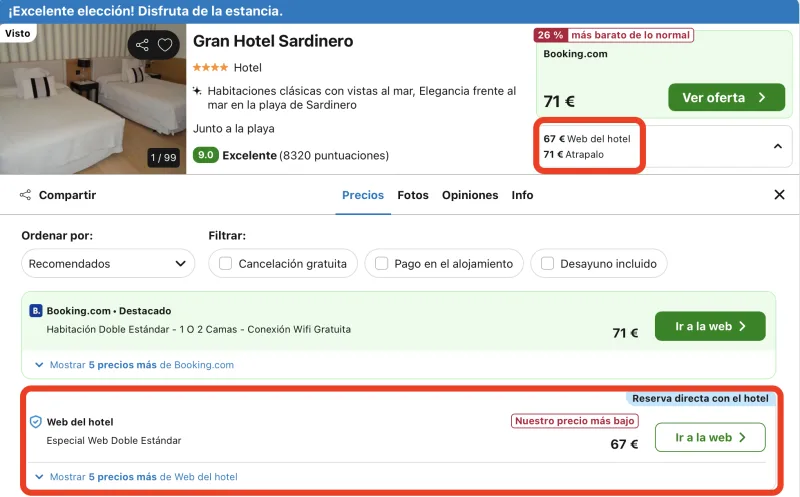Image resolution: width=800 pixels, height=497 pixels.
Task: Click the green 9.0 rating badge
Action: [206, 155]
